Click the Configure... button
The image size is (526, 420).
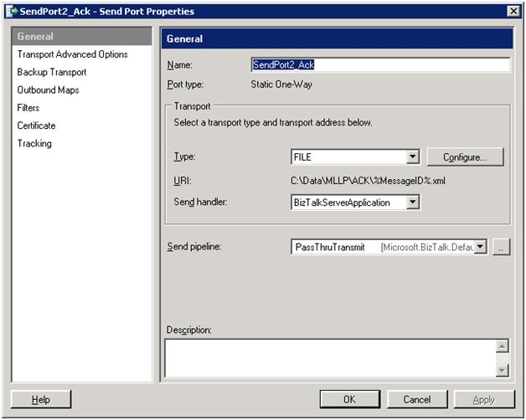point(465,156)
